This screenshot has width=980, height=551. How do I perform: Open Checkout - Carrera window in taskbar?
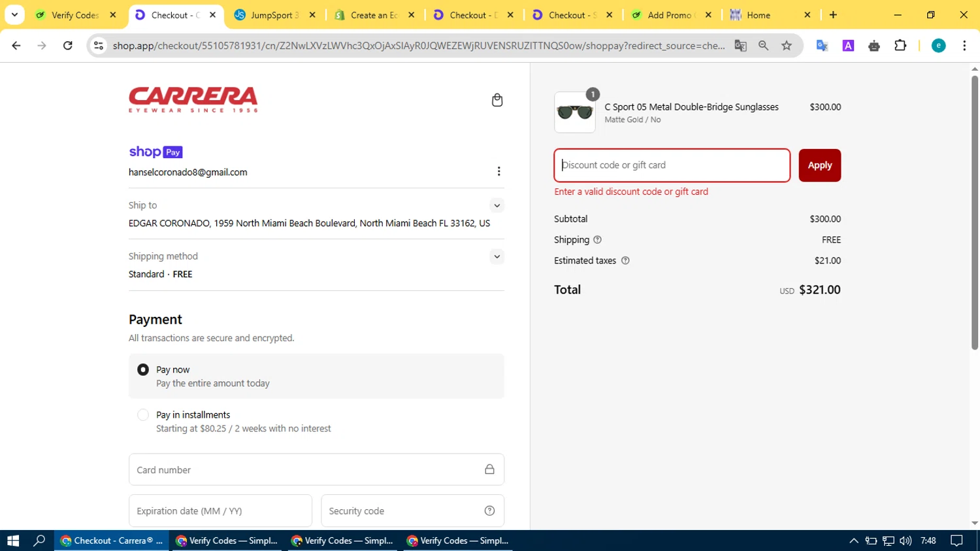click(x=112, y=541)
